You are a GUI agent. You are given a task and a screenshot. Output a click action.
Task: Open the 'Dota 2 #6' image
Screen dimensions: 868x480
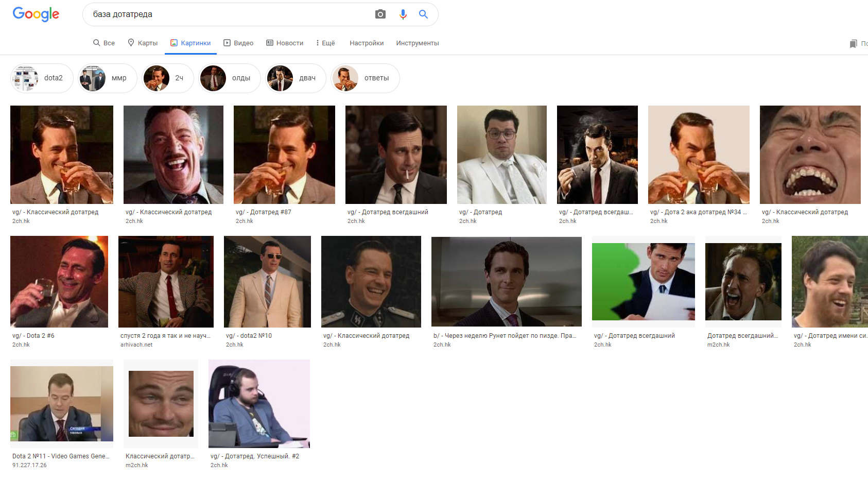coord(59,282)
